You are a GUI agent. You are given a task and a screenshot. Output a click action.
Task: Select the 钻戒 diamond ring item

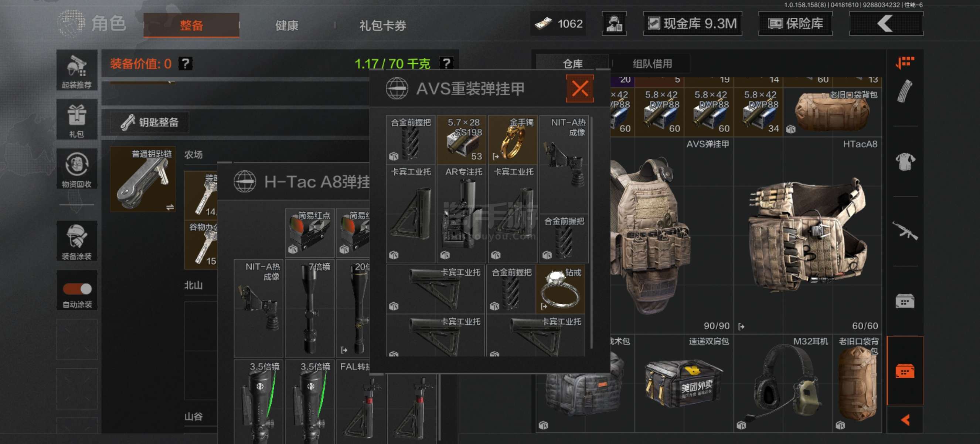click(x=561, y=289)
